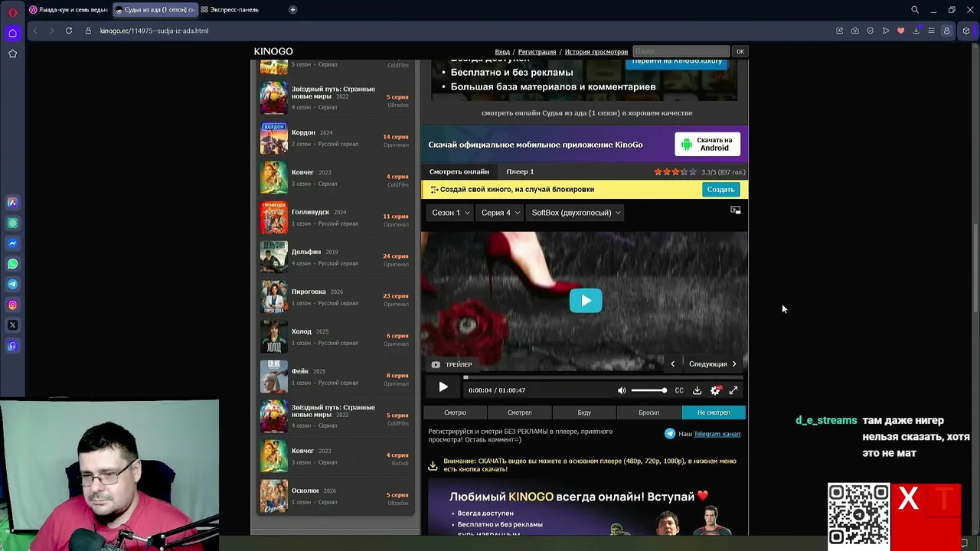
Task: Open Messenger in the Opera sidebar
Action: (12, 243)
